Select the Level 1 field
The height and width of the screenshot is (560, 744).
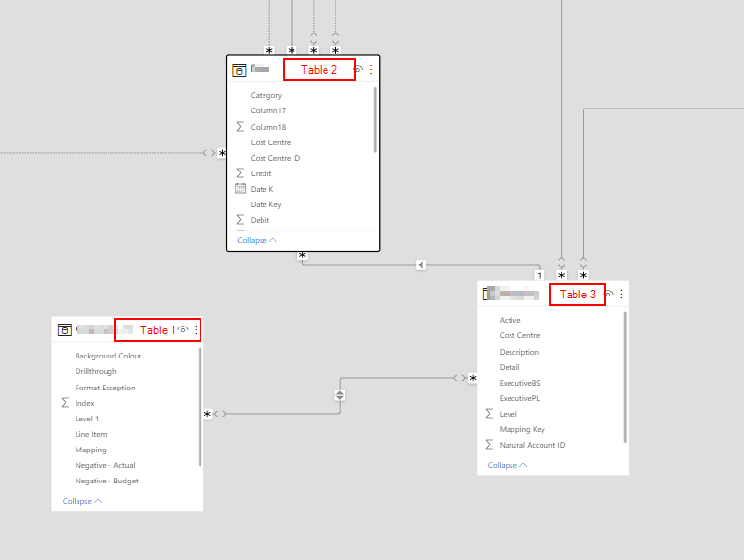(x=87, y=419)
